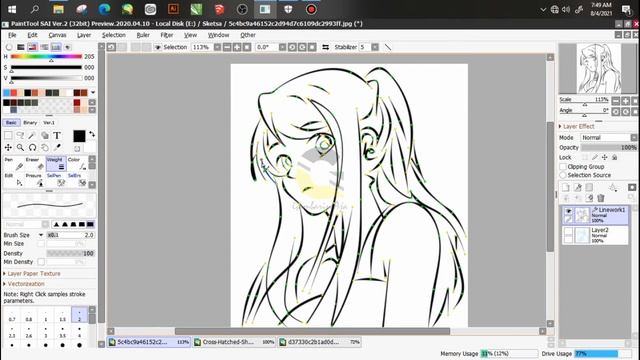Adjust the layer Opacity slider

pyautogui.click(x=609, y=147)
